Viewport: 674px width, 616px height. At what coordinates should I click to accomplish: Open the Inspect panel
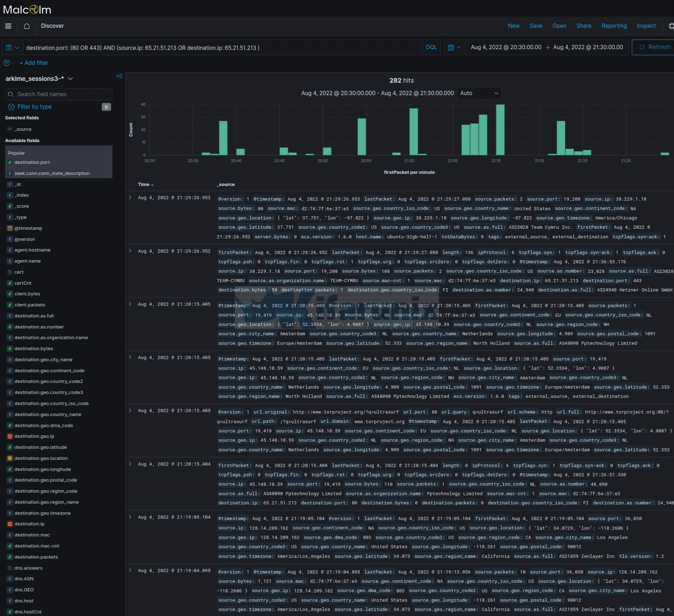click(646, 26)
